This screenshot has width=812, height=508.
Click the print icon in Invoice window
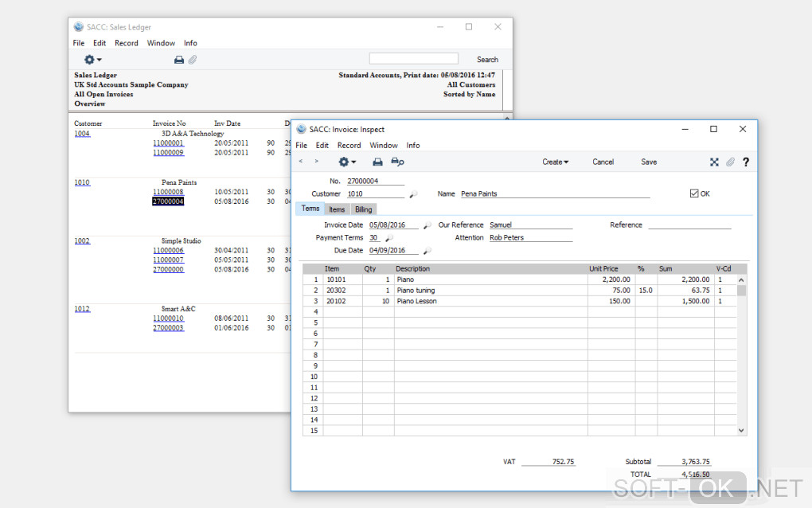click(377, 162)
